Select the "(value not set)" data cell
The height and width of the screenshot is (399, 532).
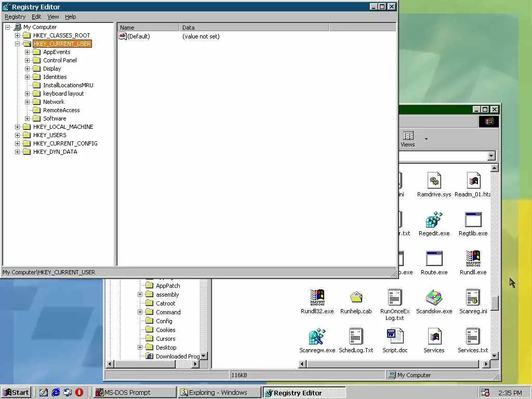201,36
